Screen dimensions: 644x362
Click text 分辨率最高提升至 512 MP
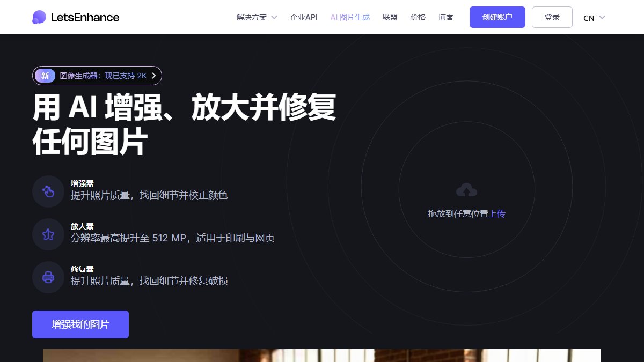[x=128, y=238]
